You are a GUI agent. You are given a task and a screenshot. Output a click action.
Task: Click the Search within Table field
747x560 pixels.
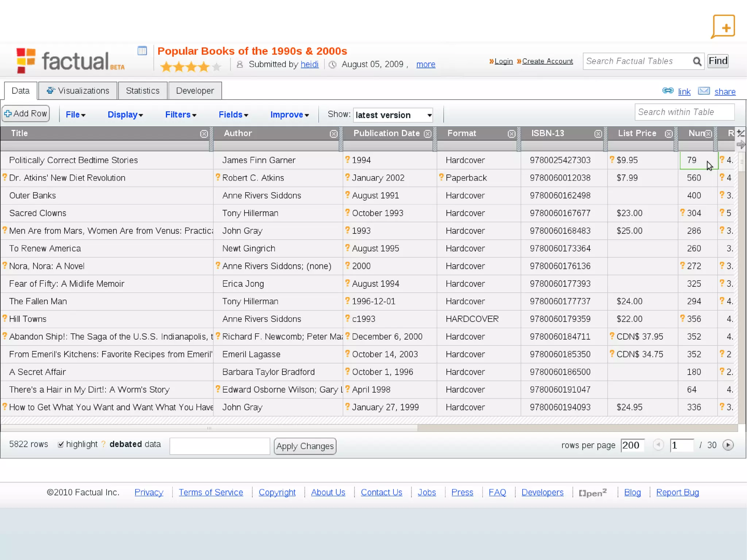pyautogui.click(x=684, y=112)
